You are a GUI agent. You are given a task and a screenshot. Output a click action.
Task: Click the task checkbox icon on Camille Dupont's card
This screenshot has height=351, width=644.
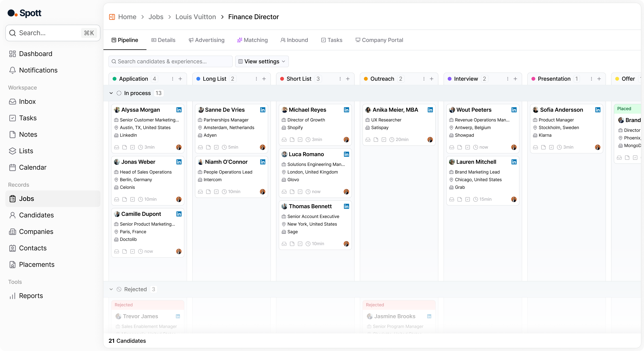point(133,252)
